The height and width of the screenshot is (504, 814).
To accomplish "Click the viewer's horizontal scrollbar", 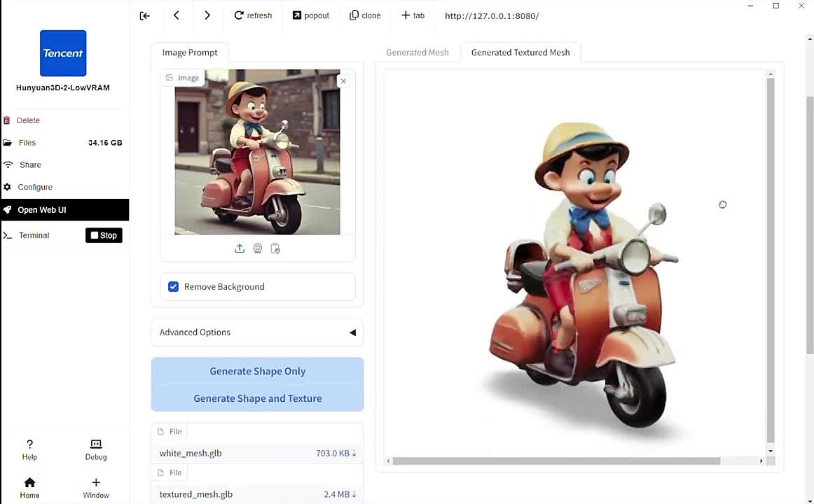I will coord(556,461).
